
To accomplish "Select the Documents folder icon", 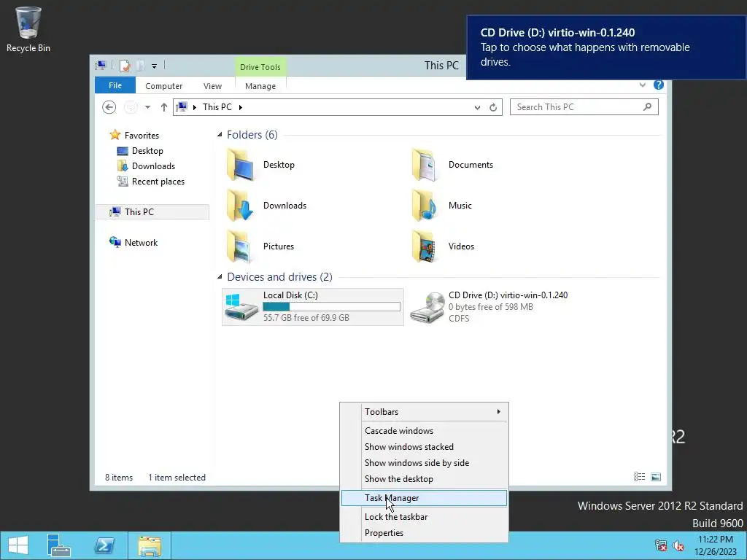I will tap(425, 165).
